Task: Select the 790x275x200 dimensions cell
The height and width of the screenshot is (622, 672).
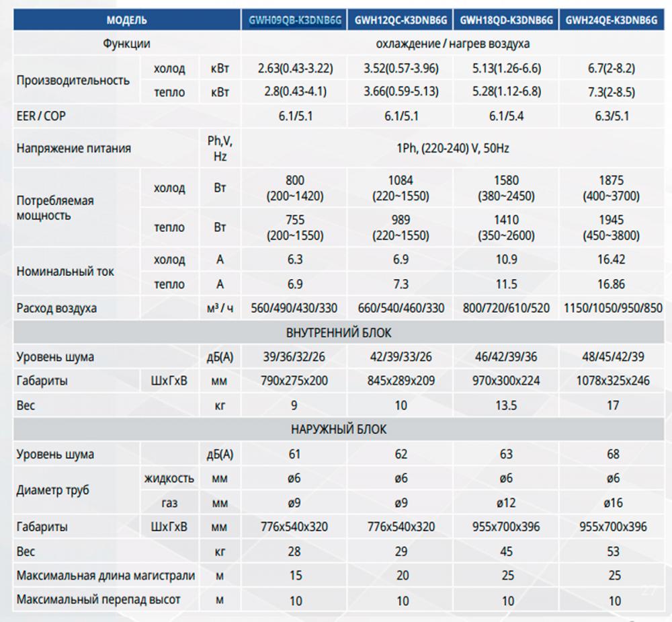Action: [294, 381]
